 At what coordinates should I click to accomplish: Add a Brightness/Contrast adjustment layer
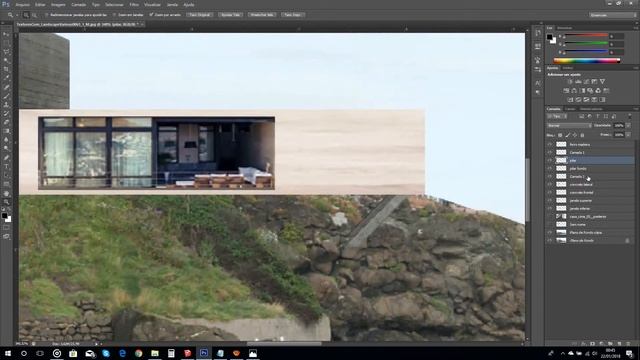570,82
